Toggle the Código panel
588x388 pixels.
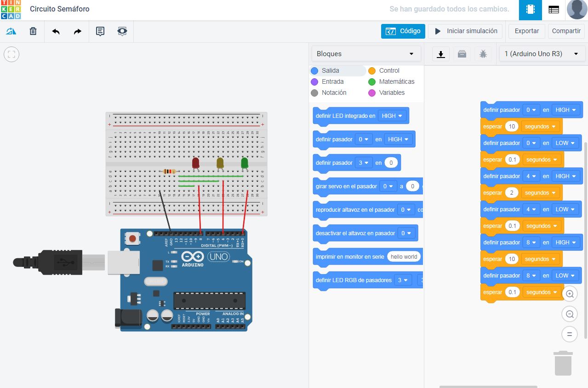pyautogui.click(x=403, y=31)
